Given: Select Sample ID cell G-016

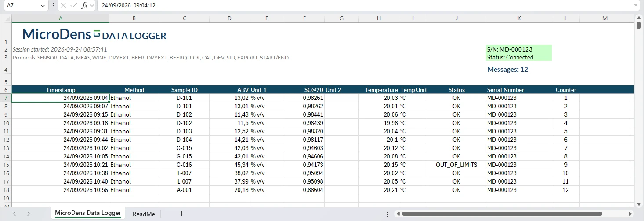Looking at the screenshot, I should 184,165.
